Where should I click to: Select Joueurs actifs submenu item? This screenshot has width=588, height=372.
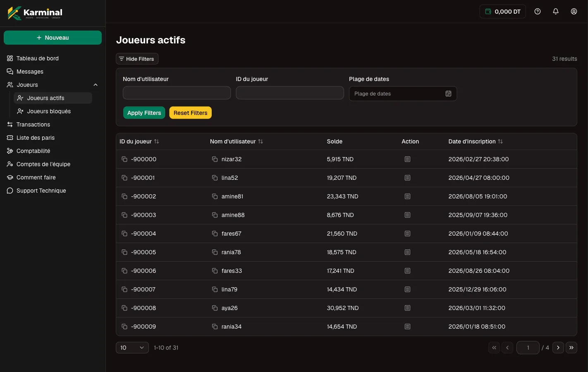[x=53, y=98]
